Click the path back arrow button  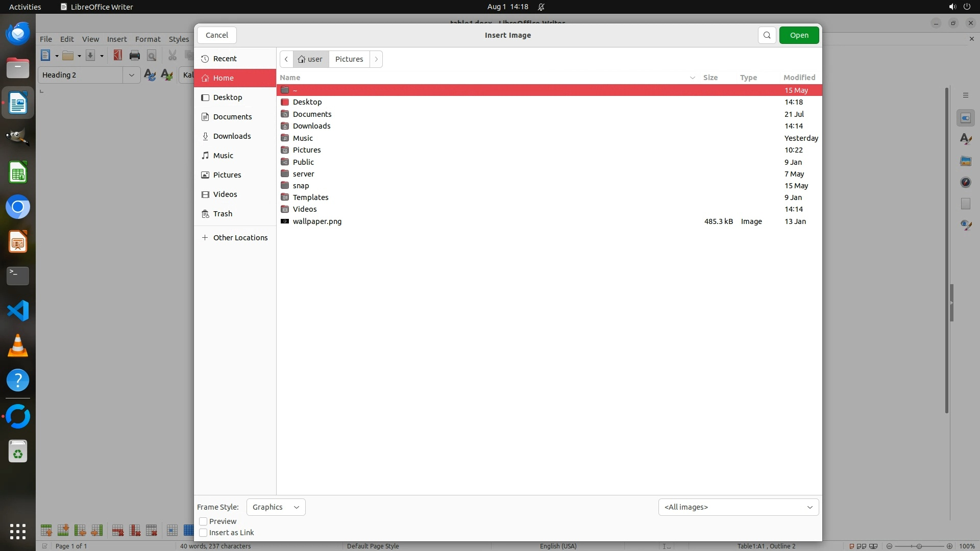[x=286, y=59]
